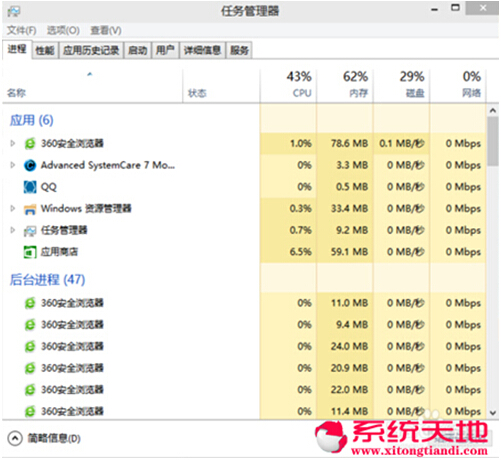Screen dimensions: 501x460
Task: Minimize the Task Manager window
Action: [x=434, y=10]
